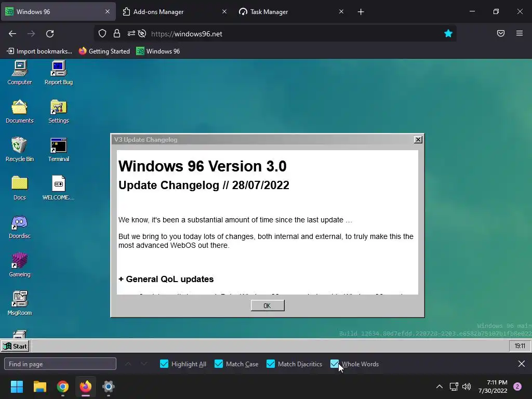This screenshot has height=399, width=532.
Task: Click the Firefox forward arrow
Action: coord(31,34)
